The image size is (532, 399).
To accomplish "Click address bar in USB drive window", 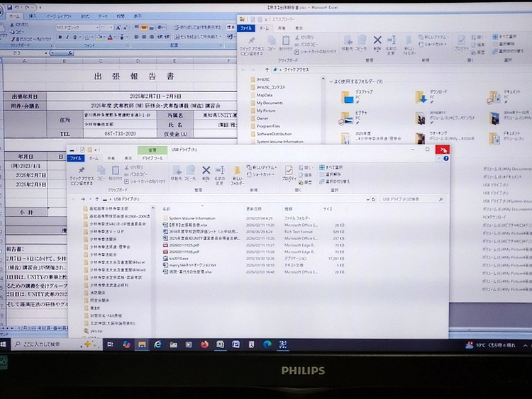I will [x=235, y=199].
